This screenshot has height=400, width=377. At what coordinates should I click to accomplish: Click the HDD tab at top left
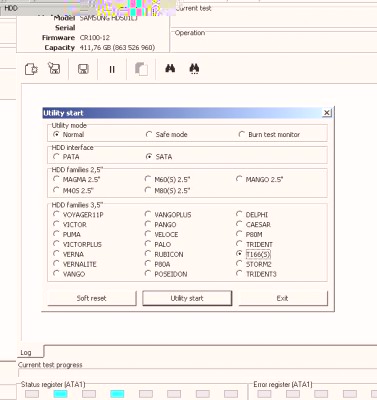(x=11, y=7)
